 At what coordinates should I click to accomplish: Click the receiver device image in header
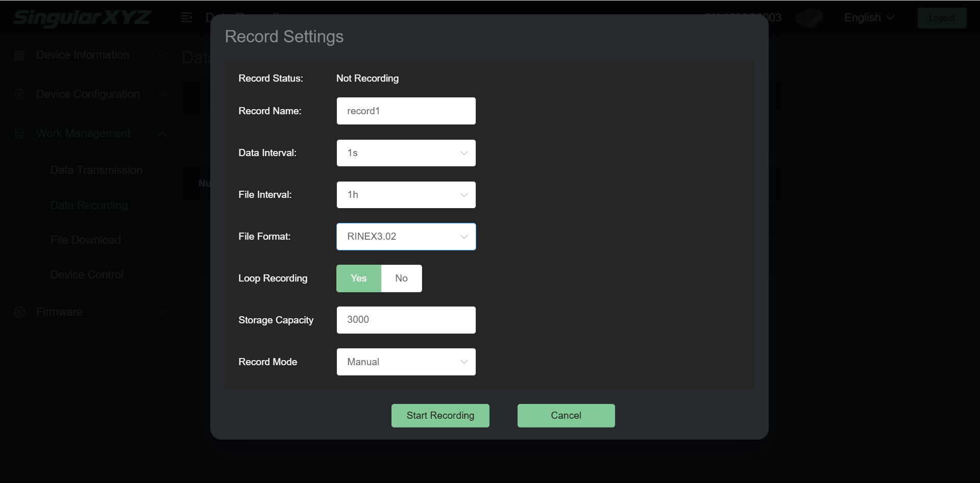pos(809,18)
